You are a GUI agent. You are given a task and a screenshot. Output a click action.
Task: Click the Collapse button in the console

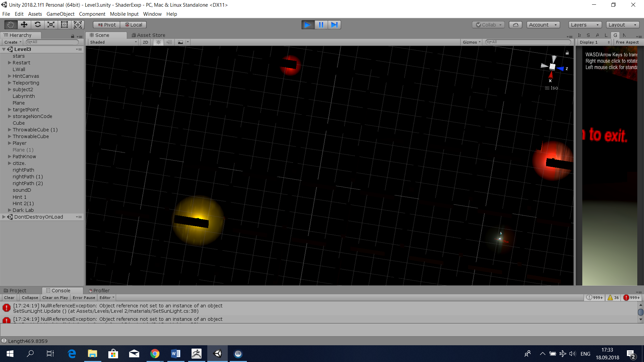[30, 298]
